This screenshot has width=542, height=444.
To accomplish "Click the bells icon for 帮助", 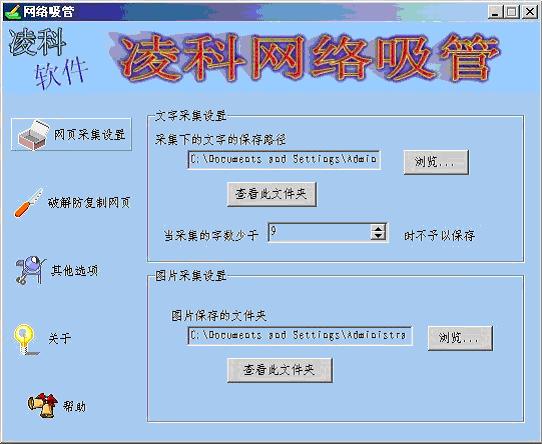I will pyautogui.click(x=42, y=405).
